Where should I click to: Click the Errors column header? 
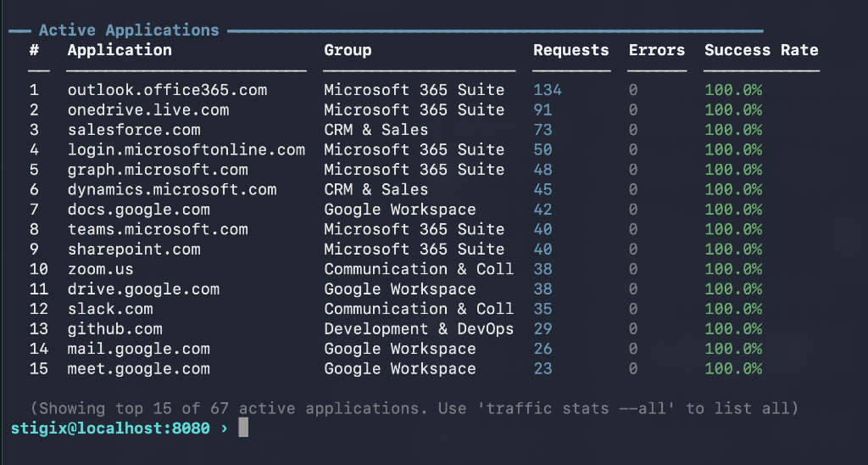pyautogui.click(x=657, y=50)
